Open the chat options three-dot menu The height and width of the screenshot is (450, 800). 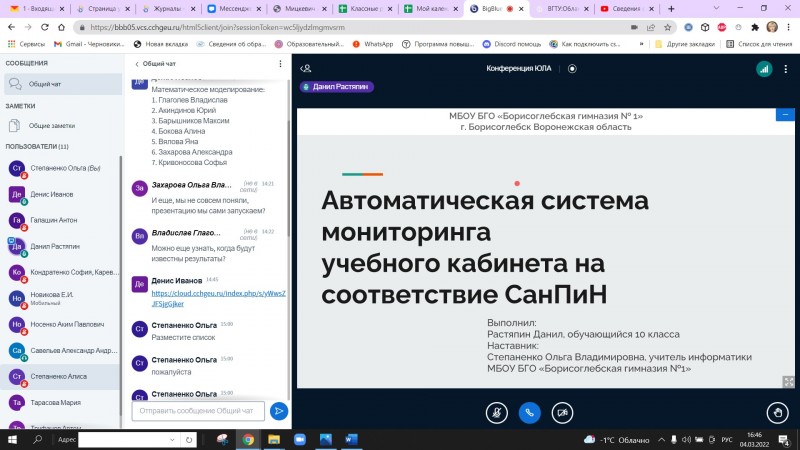click(x=281, y=63)
